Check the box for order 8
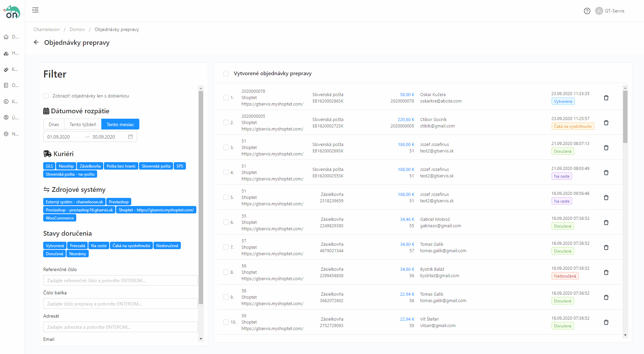Screen dimensions: 644x354 226,272
